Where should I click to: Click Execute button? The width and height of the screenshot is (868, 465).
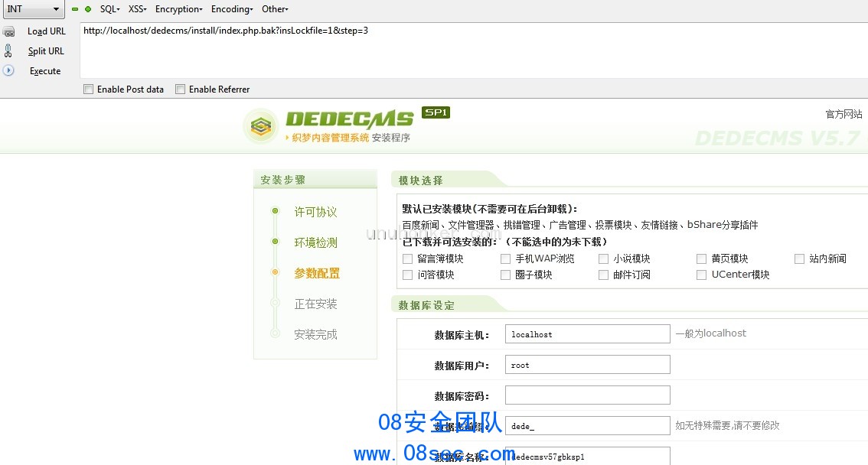tap(45, 71)
